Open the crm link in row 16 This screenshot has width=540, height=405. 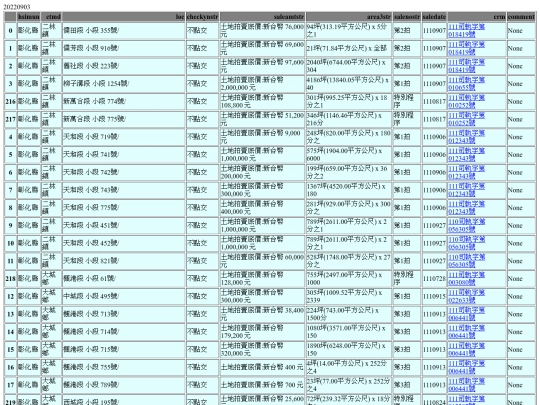(x=466, y=367)
